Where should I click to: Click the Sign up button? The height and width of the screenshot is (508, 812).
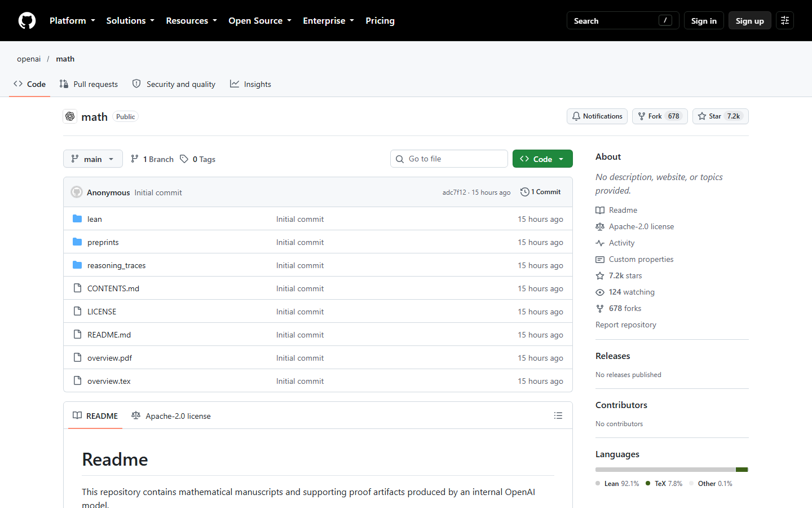[x=749, y=20]
